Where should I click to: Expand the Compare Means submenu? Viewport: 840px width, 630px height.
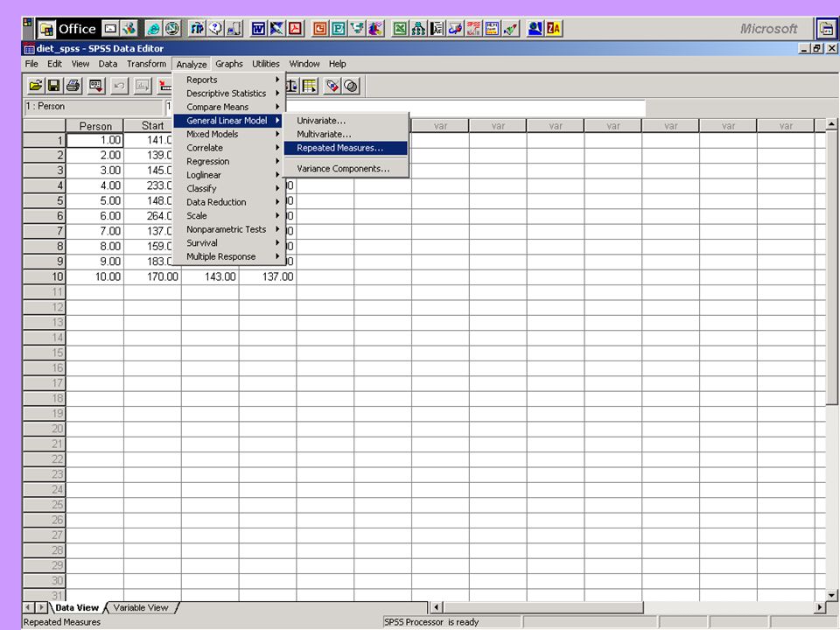pyautogui.click(x=228, y=107)
